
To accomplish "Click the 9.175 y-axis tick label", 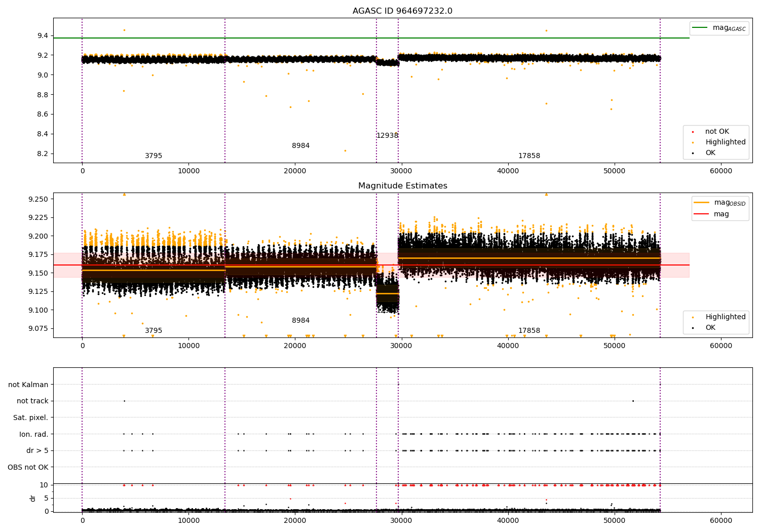I will 39,255.
